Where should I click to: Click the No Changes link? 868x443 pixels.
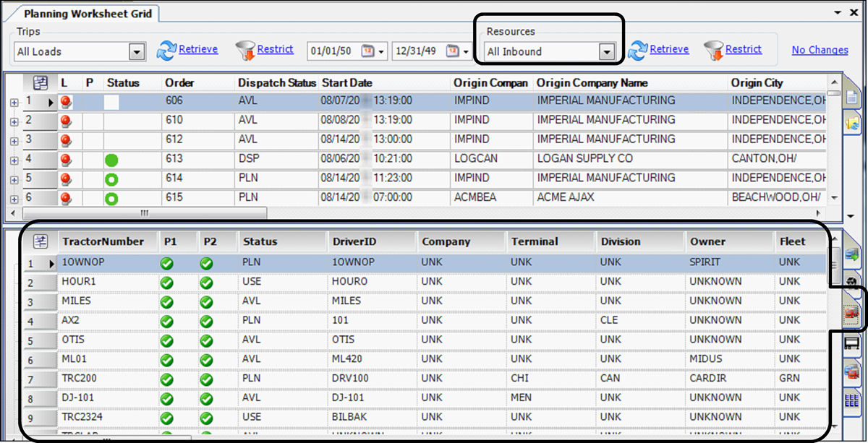point(820,50)
